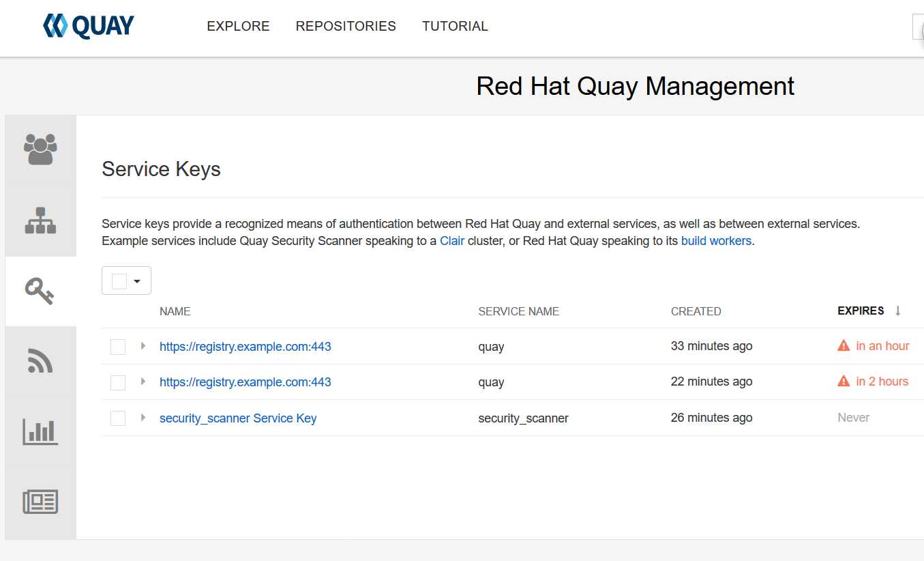924x561 pixels.
Task: Expand the row created 22 minutes ago
Action: (143, 382)
